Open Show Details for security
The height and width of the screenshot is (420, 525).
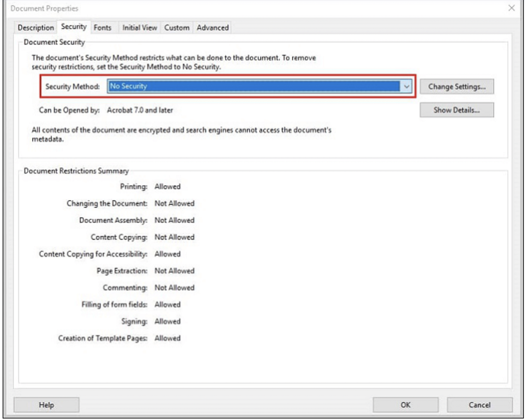tap(457, 110)
